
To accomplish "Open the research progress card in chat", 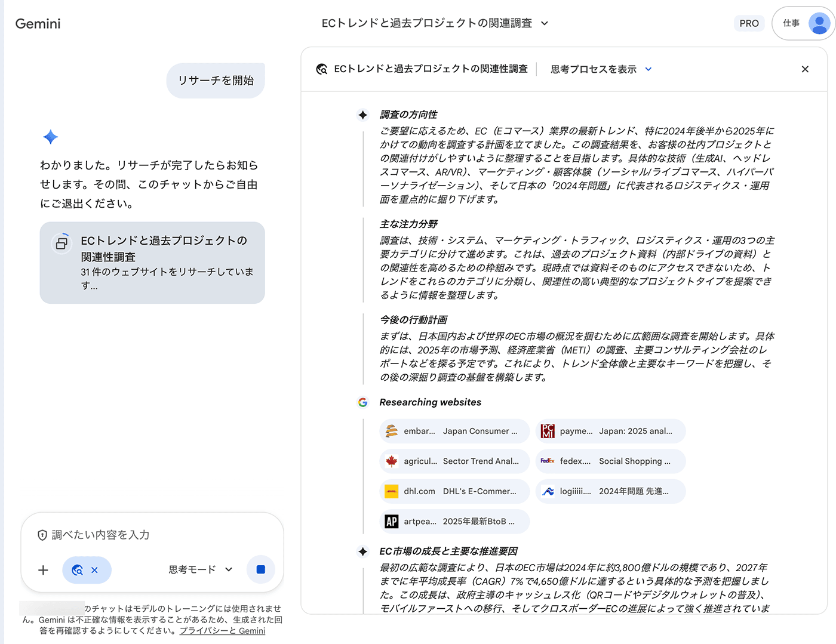I will [152, 263].
